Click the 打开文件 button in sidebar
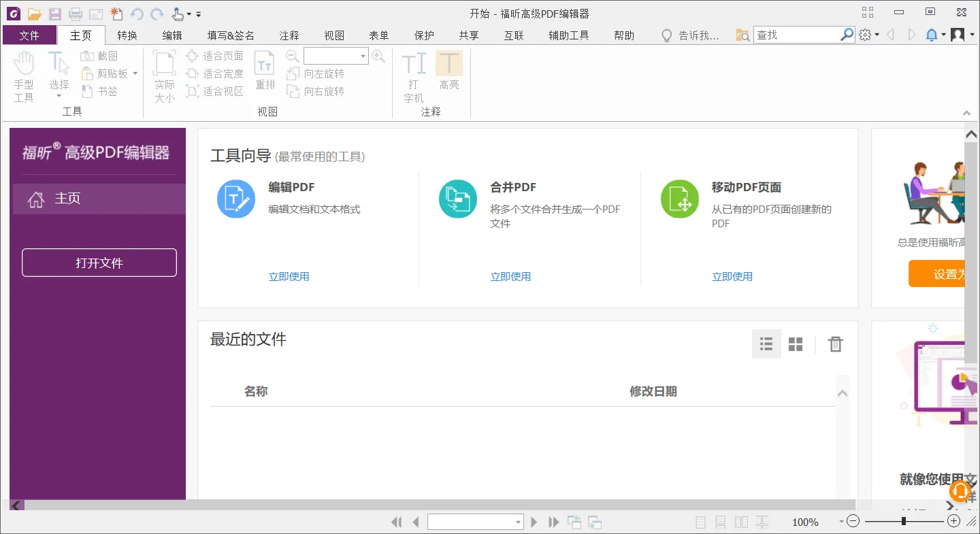The height and width of the screenshot is (534, 980). pos(99,263)
